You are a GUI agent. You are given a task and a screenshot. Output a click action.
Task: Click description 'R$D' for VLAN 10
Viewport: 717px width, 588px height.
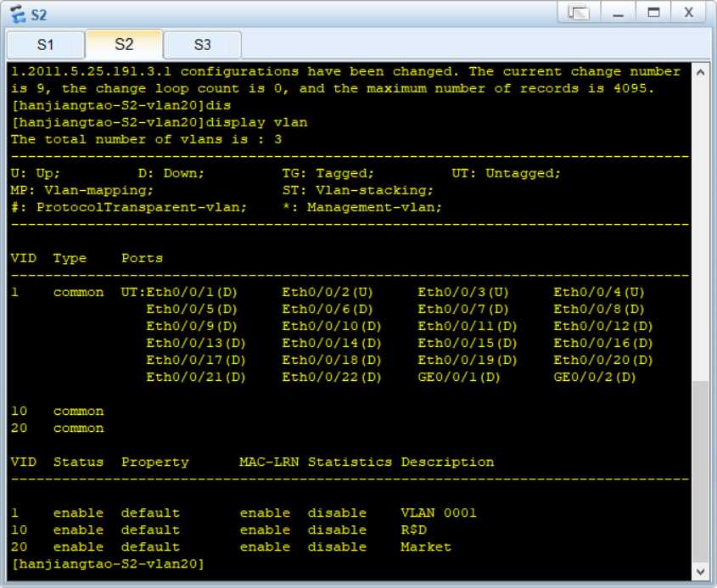point(413,530)
